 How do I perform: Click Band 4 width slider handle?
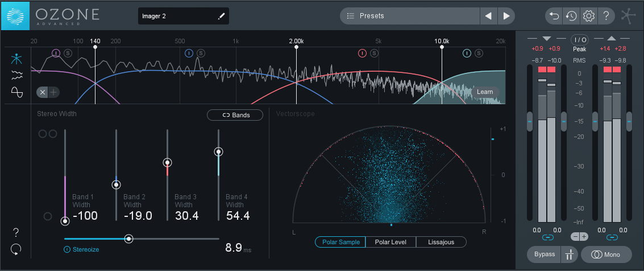(x=218, y=152)
